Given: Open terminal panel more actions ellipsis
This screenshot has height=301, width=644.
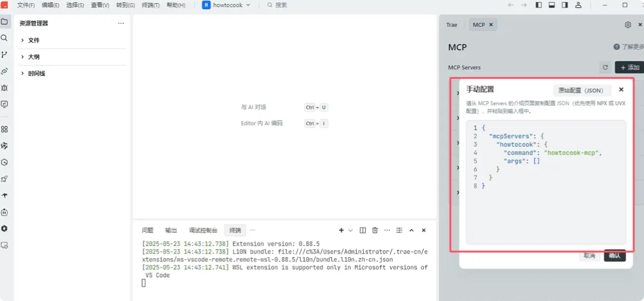Looking at the screenshot, I should pyautogui.click(x=387, y=230).
